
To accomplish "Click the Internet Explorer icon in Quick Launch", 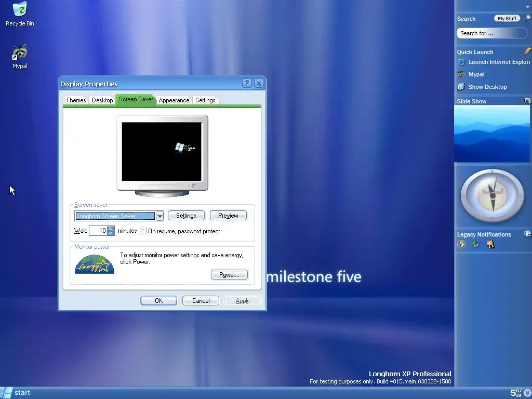I will (461, 62).
